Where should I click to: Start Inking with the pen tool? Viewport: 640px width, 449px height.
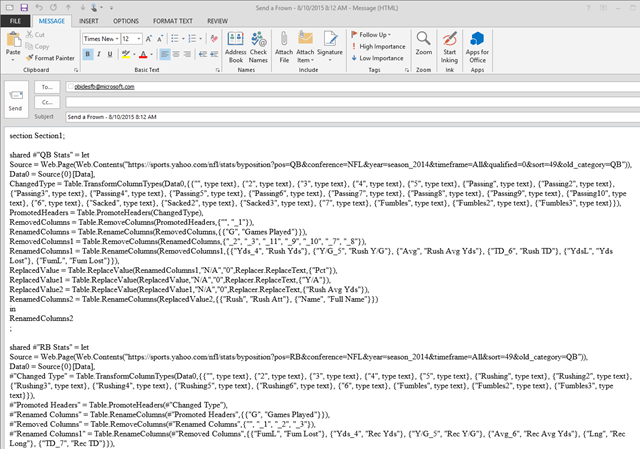(x=449, y=47)
